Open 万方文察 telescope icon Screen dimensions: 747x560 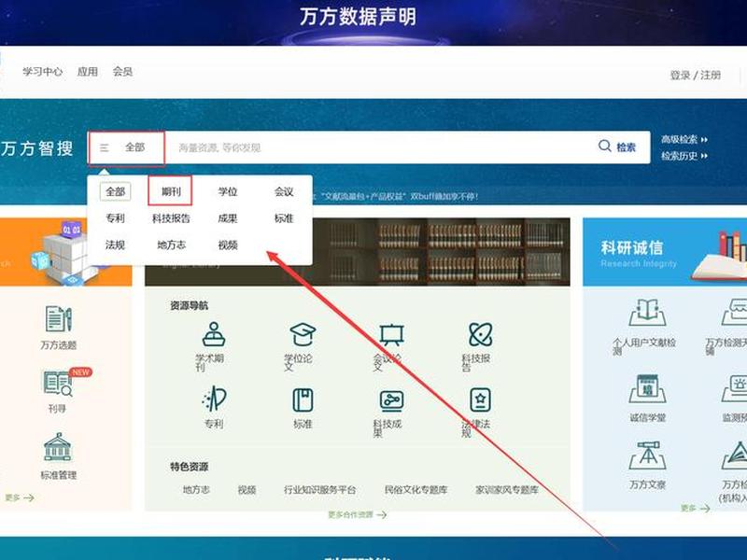pyautogui.click(x=647, y=455)
